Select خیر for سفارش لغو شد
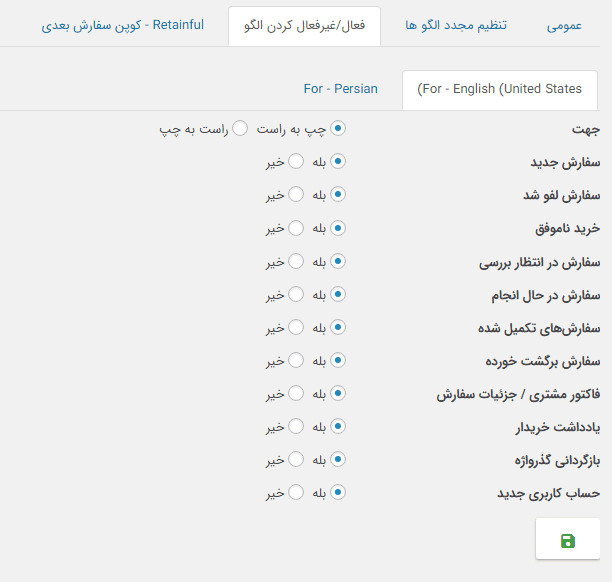Viewport: 612px width, 582px height. [296, 194]
